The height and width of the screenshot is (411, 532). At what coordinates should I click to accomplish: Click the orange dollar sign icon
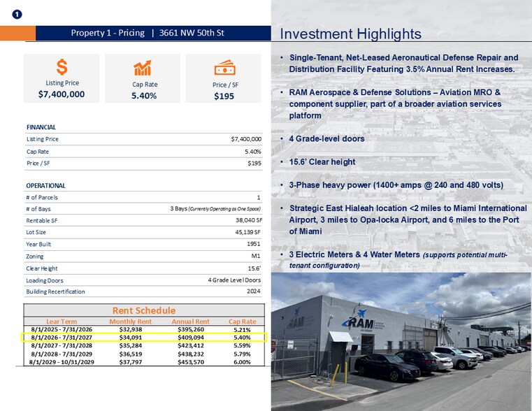point(62,67)
